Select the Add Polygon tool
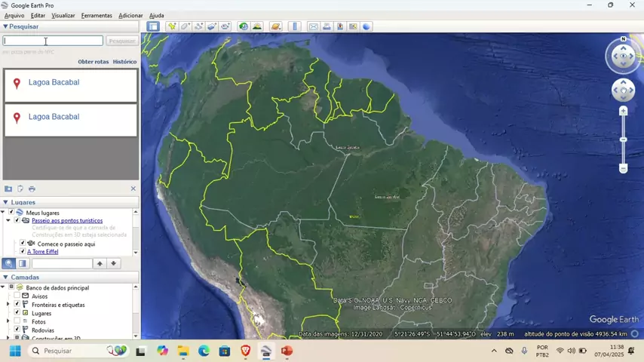 186,26
